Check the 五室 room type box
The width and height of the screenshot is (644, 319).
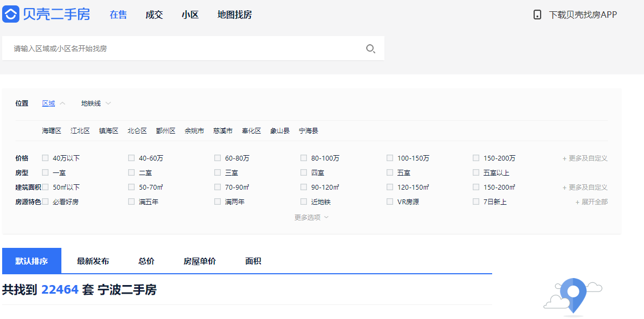[390, 172]
